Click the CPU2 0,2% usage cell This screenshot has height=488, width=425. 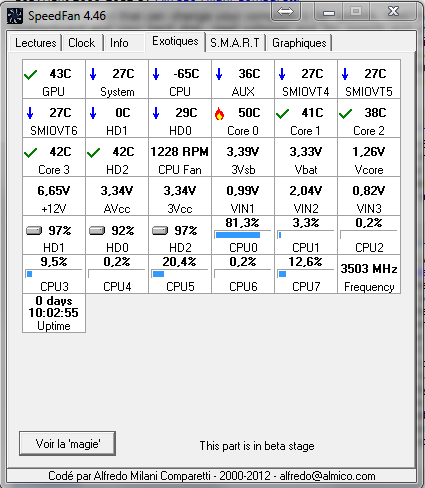[369, 235]
